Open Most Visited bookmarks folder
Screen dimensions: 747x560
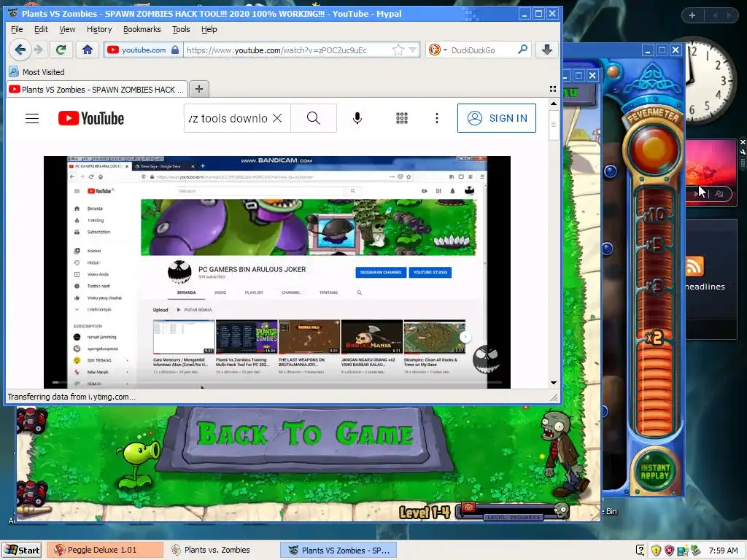coord(36,72)
